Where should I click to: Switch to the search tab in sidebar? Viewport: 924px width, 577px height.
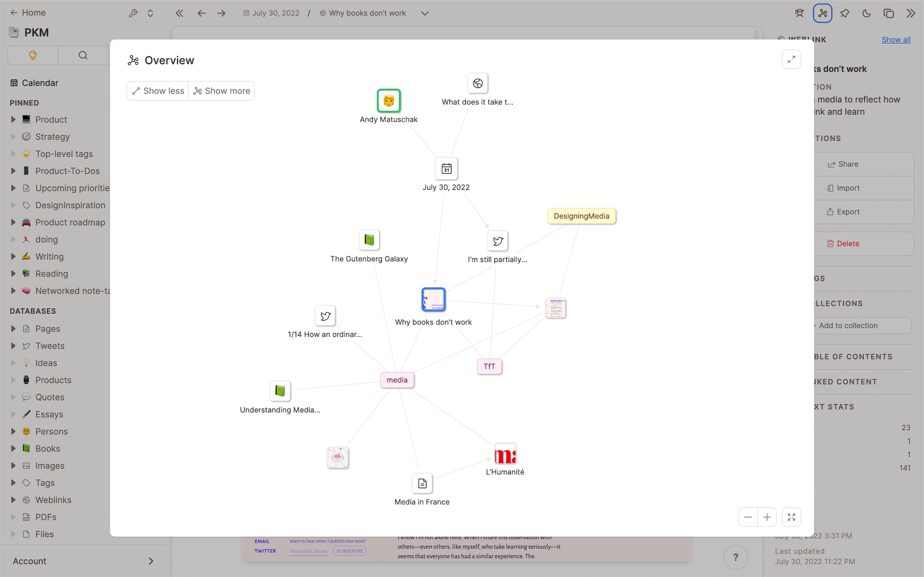coord(83,55)
